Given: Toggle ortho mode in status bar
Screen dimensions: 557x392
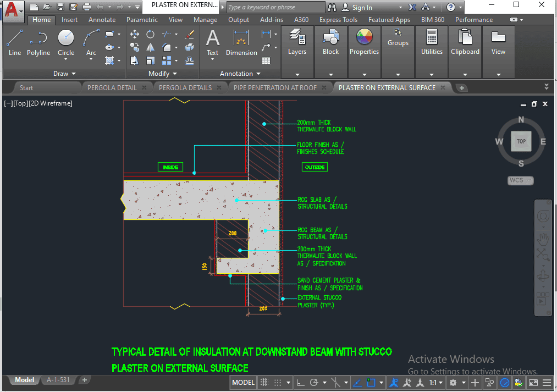Looking at the screenshot, I should 300,383.
